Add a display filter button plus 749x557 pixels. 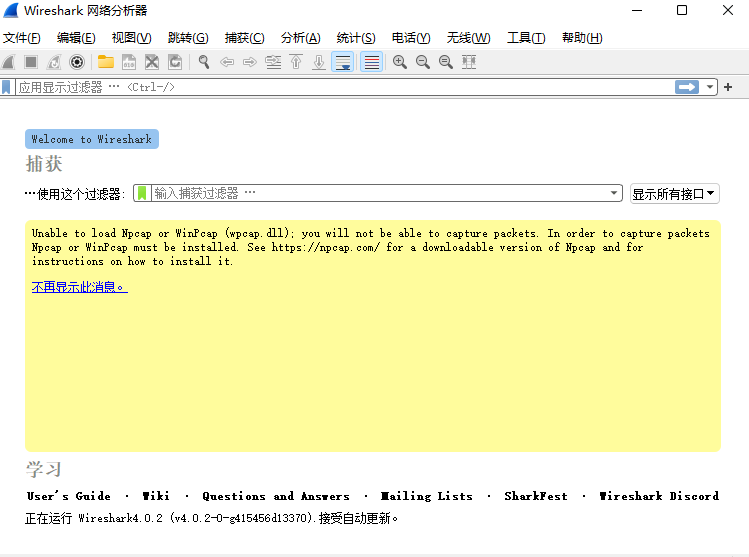[x=728, y=87]
